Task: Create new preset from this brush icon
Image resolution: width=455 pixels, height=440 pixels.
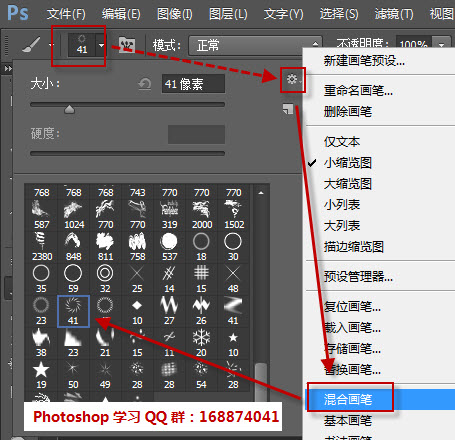Action: [x=288, y=109]
